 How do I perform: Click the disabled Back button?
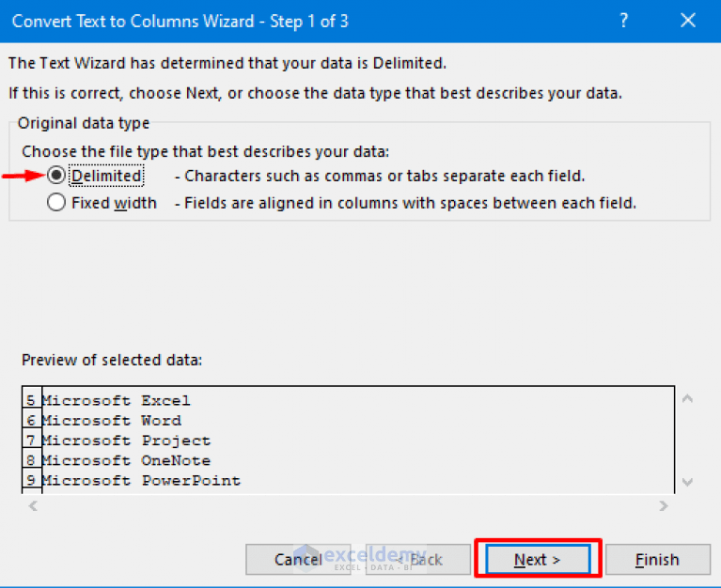point(418,559)
